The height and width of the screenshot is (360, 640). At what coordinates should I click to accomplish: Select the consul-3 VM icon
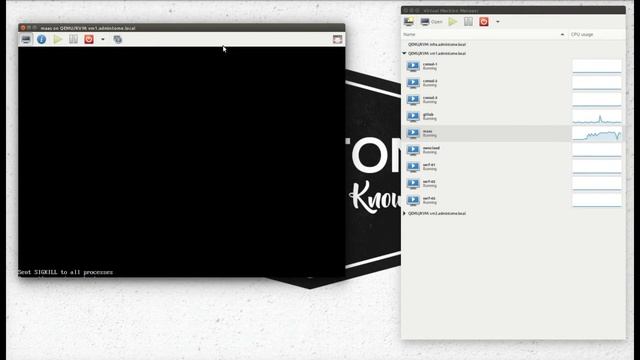(x=413, y=100)
